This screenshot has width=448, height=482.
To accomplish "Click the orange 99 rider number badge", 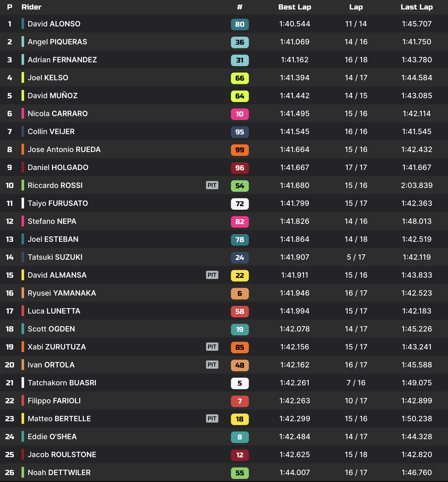I will click(240, 150).
